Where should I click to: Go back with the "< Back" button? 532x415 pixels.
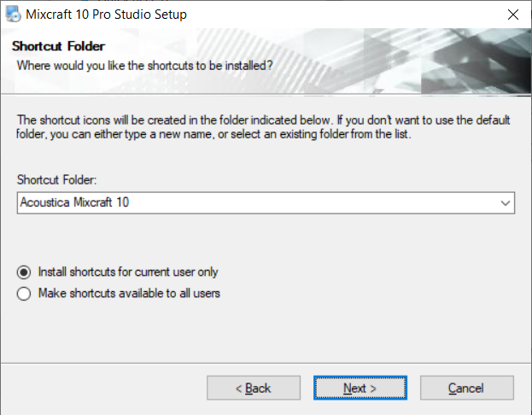[254, 389]
